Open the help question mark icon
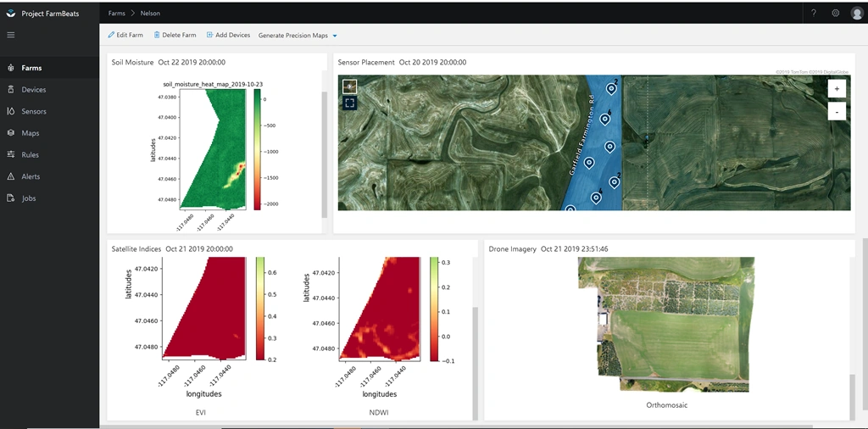 tap(814, 14)
